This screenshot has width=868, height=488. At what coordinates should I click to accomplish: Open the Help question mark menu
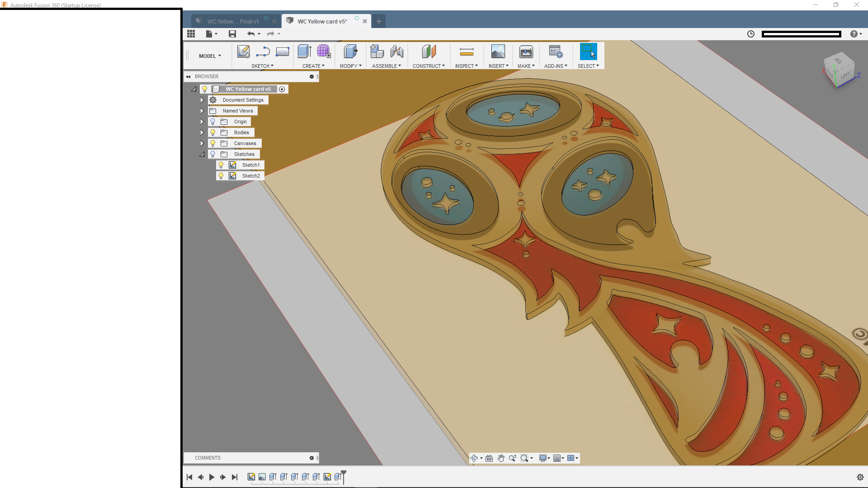click(x=856, y=34)
